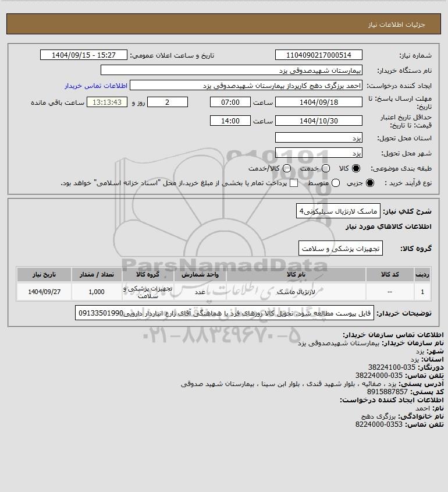Select the خدمت radio button
Viewport: 448px width, 492px height.
coord(326,168)
